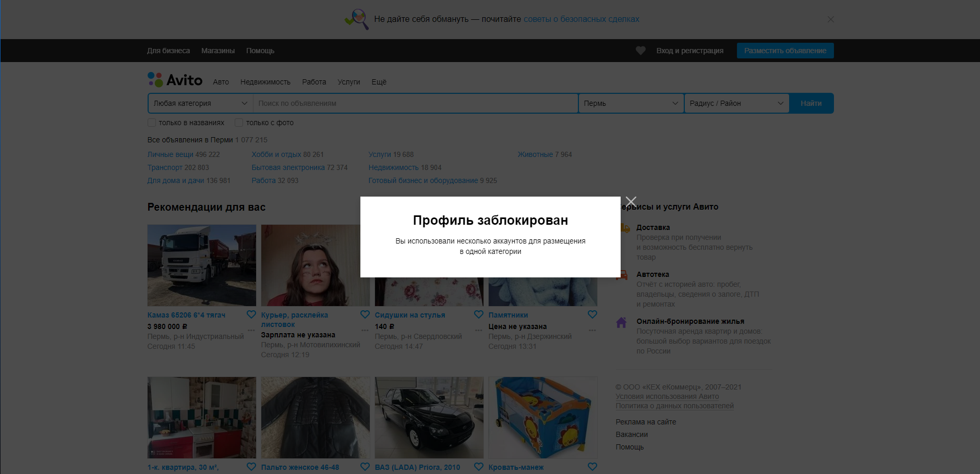Click the house icon for Онлайн-бронирование жилья
Image resolution: width=980 pixels, height=474 pixels.
[621, 322]
